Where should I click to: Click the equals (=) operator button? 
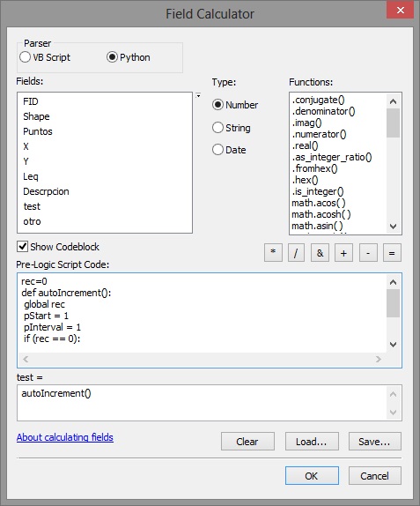tap(392, 253)
